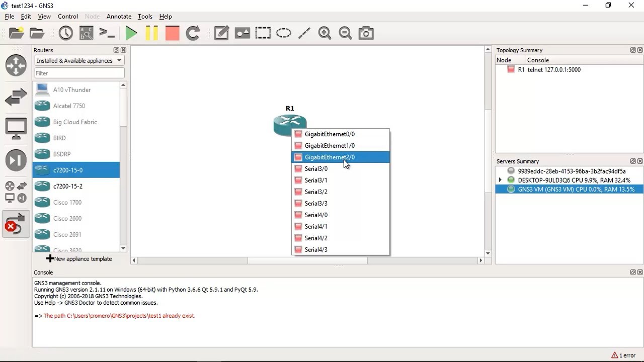This screenshot has width=644, height=362.
Task: Choose Serial3/2 interface
Action: pyautogui.click(x=341, y=192)
